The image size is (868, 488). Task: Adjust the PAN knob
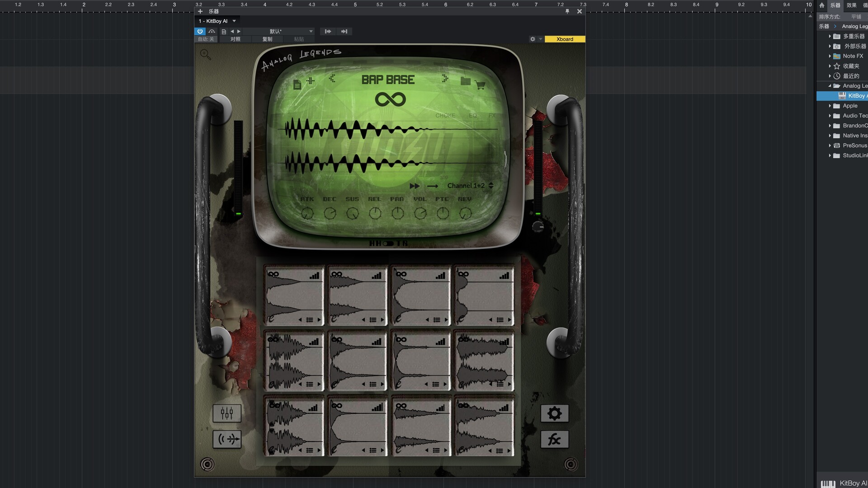[398, 213]
